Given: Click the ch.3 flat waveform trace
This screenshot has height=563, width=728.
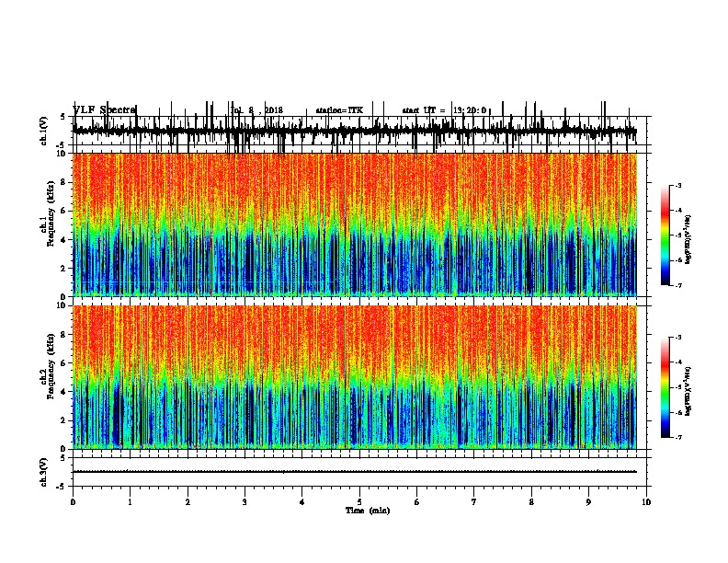Looking at the screenshot, I should [x=355, y=472].
